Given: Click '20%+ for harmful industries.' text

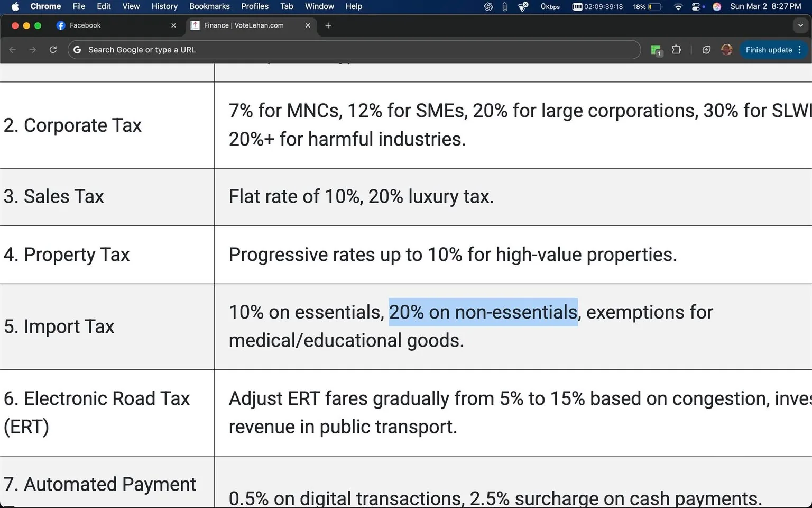Looking at the screenshot, I should pyautogui.click(x=347, y=139).
